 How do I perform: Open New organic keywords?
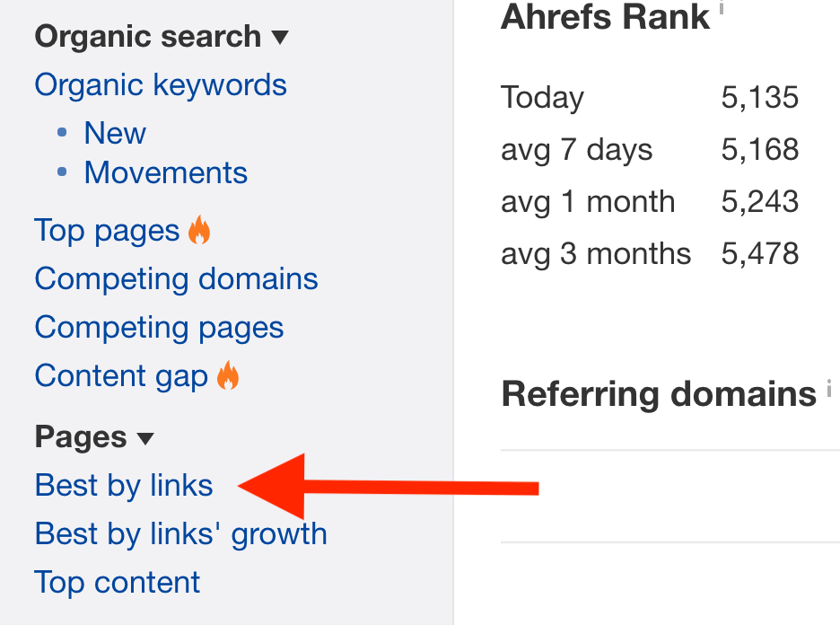point(115,132)
